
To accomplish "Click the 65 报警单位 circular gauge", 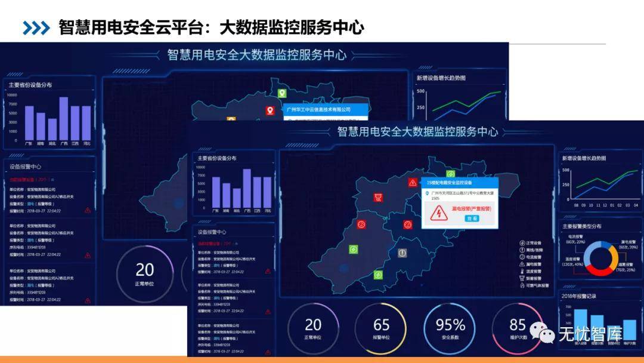I will coord(380,327).
